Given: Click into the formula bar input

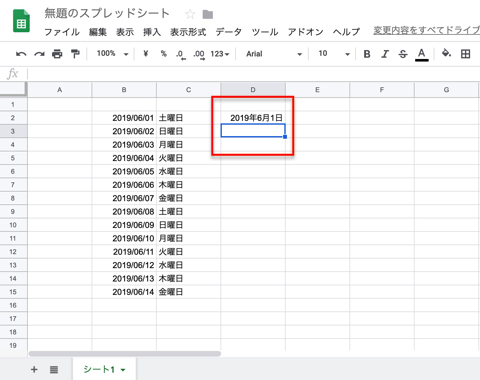Looking at the screenshot, I should [253, 73].
